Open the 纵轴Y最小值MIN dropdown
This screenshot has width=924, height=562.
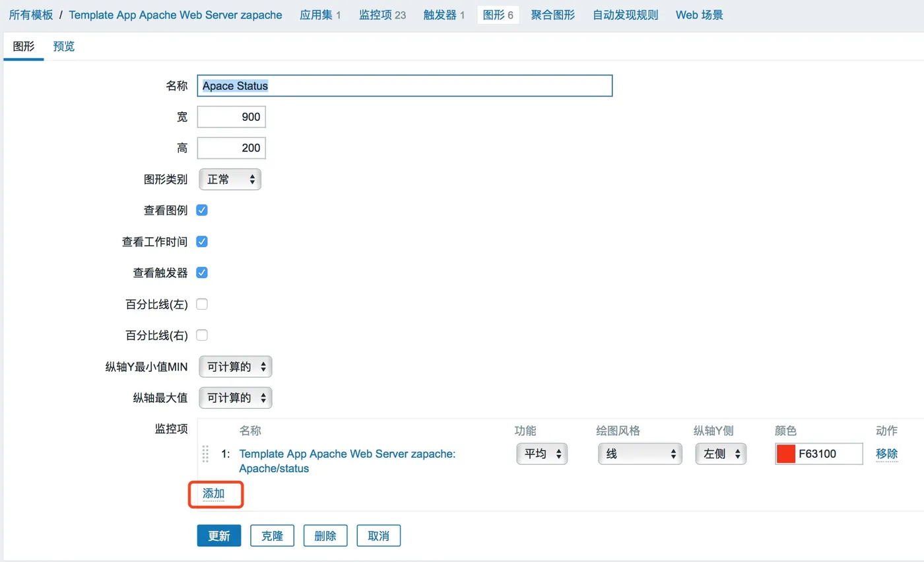[236, 367]
